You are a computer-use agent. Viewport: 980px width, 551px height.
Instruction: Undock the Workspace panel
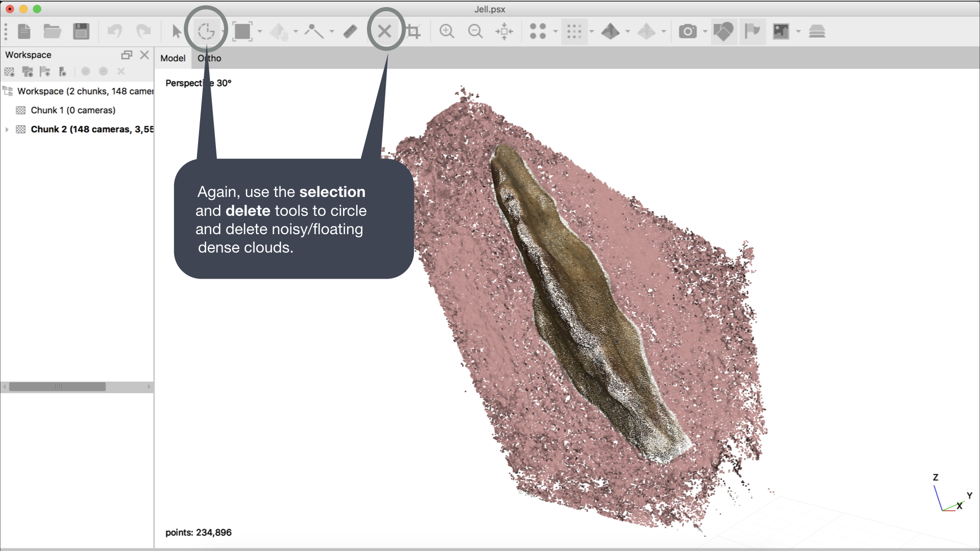pos(127,55)
